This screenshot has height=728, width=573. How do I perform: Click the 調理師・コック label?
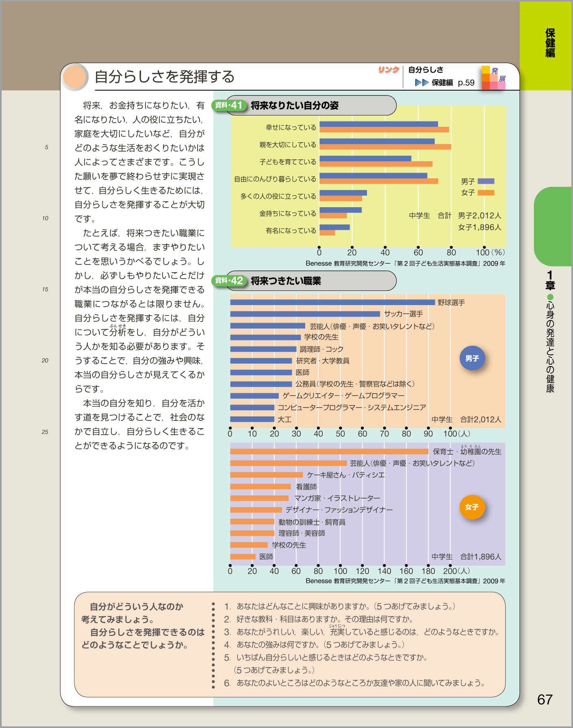321,349
